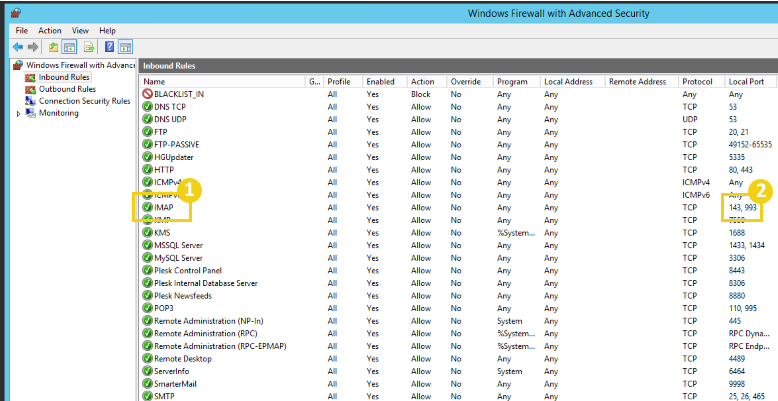The width and height of the screenshot is (778, 401).
Task: Click green check icon of Remote Desktop rule
Action: click(x=147, y=358)
